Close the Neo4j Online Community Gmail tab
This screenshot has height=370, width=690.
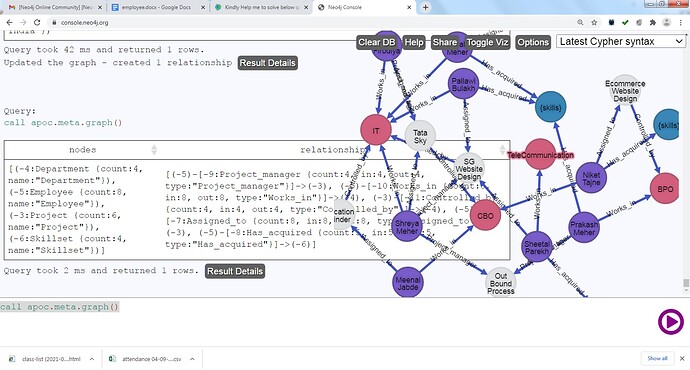pos(100,7)
